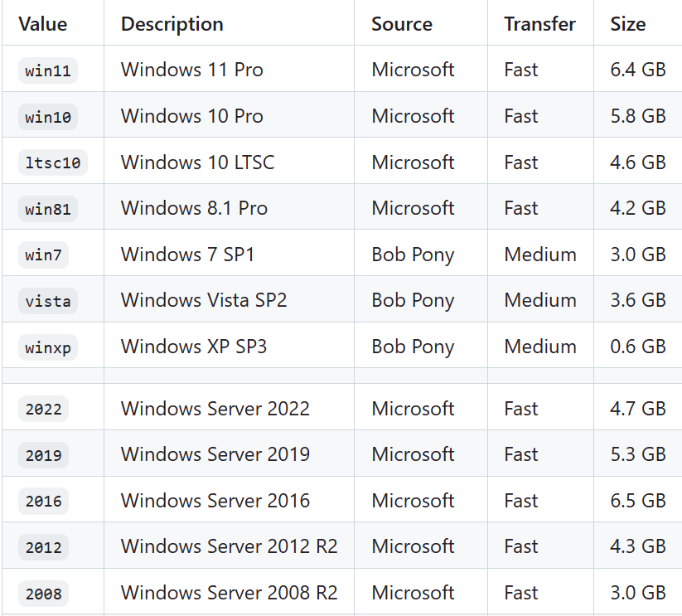Click Windows Server 2012 R2 text
The image size is (682, 616).
pyautogui.click(x=230, y=546)
